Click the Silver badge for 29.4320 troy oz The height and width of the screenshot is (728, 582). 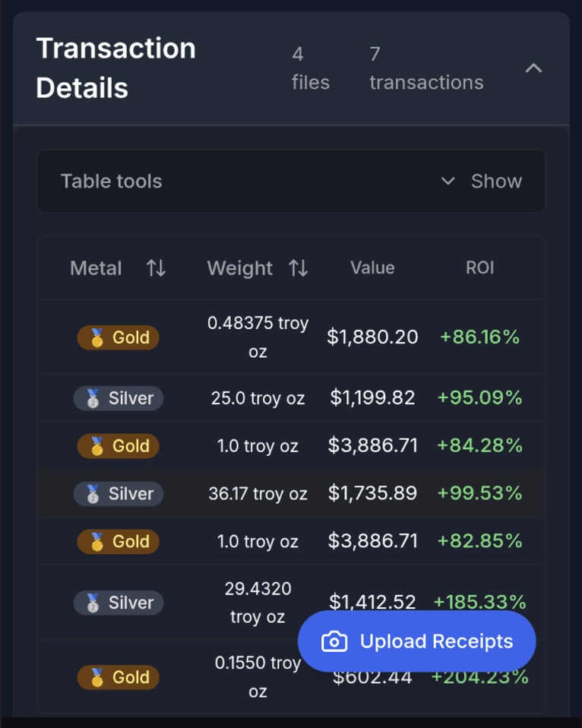pyautogui.click(x=119, y=603)
